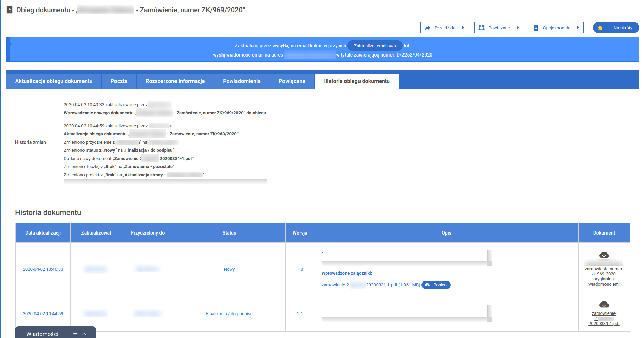Open the attachment link ending 20200331-1.pdf (1.061 MB)

pos(371,285)
